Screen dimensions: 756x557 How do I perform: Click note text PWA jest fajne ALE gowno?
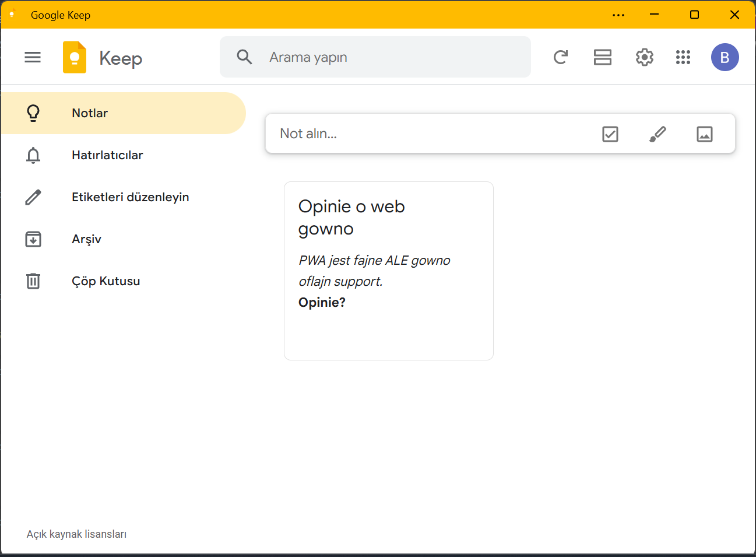pyautogui.click(x=374, y=261)
